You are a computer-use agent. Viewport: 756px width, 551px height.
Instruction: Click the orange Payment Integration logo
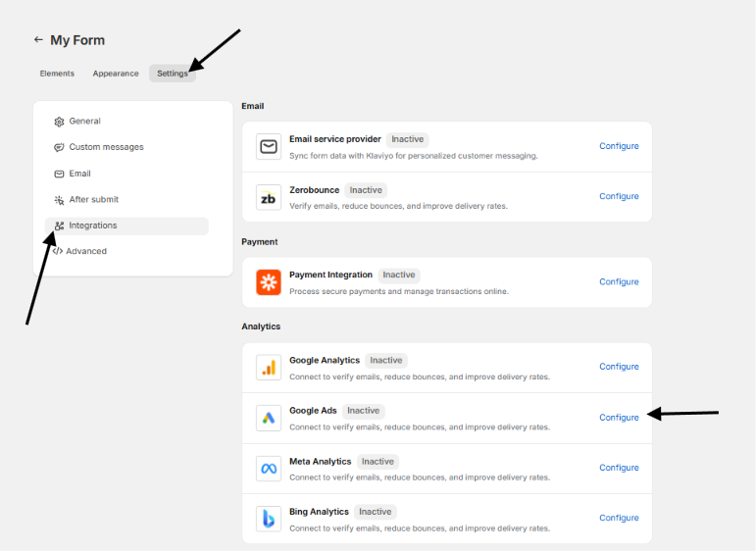pos(269,282)
